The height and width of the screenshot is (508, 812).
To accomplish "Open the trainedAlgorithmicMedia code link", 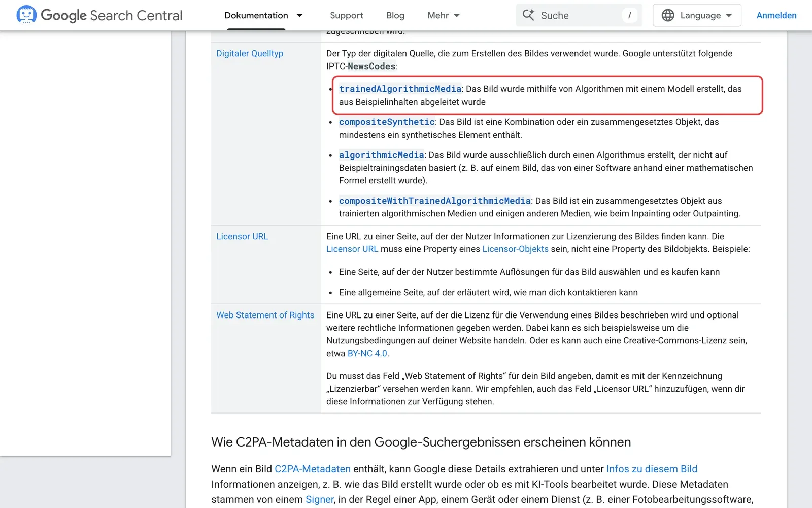I will point(400,89).
